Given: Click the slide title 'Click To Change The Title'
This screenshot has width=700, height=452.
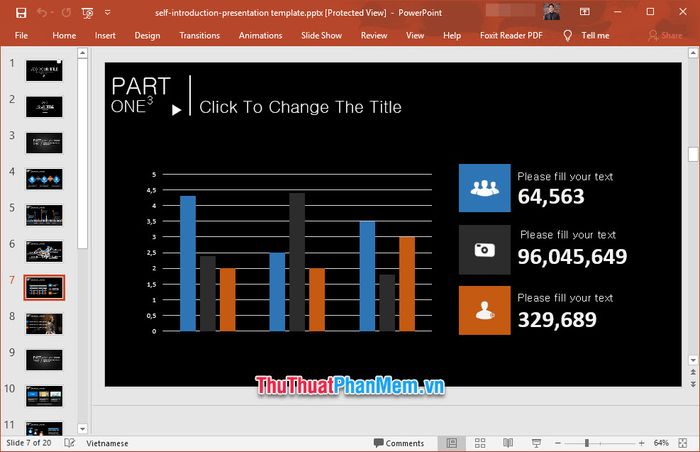Looking at the screenshot, I should click(x=300, y=107).
